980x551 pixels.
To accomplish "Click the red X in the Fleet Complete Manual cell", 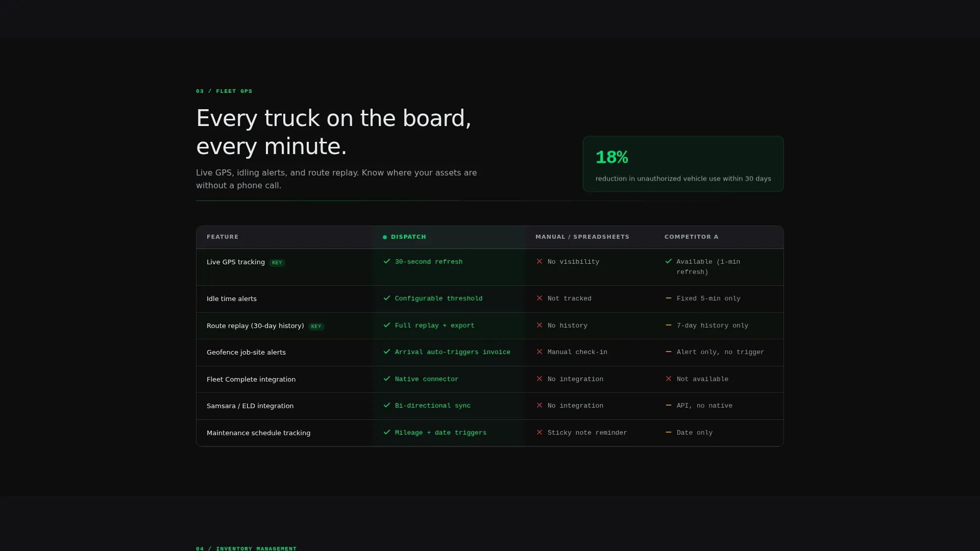I will click(540, 379).
